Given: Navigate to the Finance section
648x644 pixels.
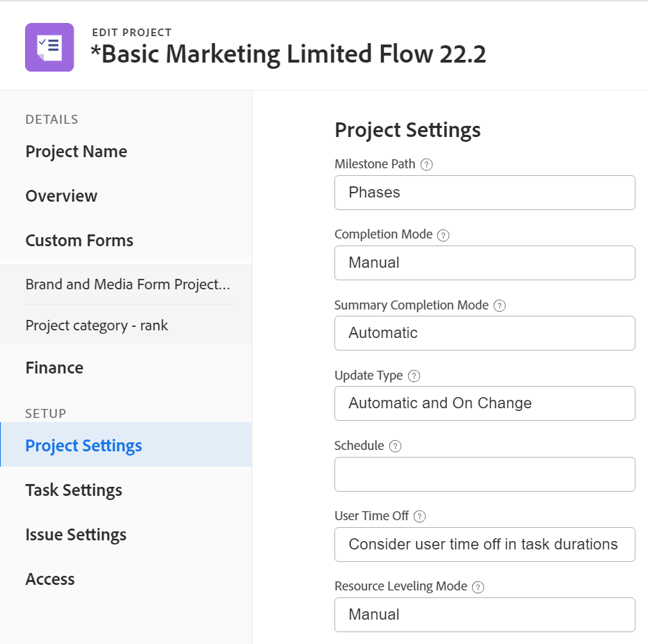Looking at the screenshot, I should tap(54, 368).
